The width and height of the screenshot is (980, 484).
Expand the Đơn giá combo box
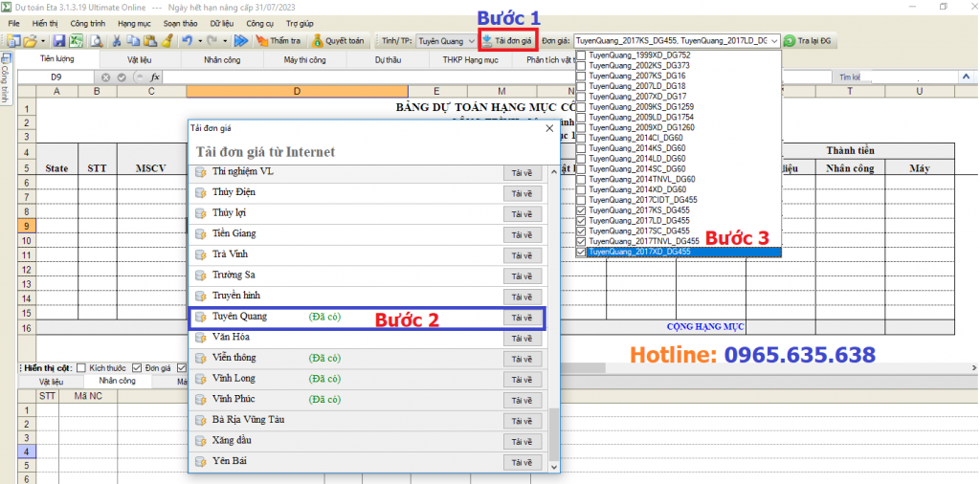pos(775,41)
